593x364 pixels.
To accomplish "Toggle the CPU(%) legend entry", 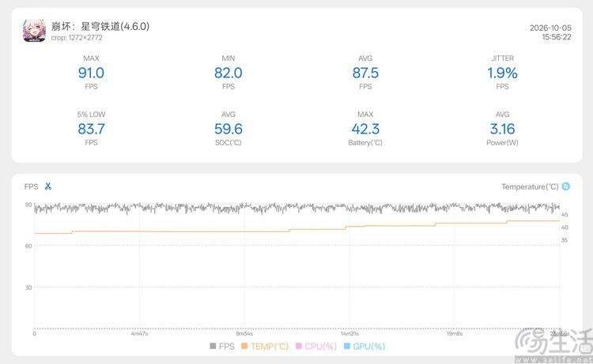I will [316, 347].
